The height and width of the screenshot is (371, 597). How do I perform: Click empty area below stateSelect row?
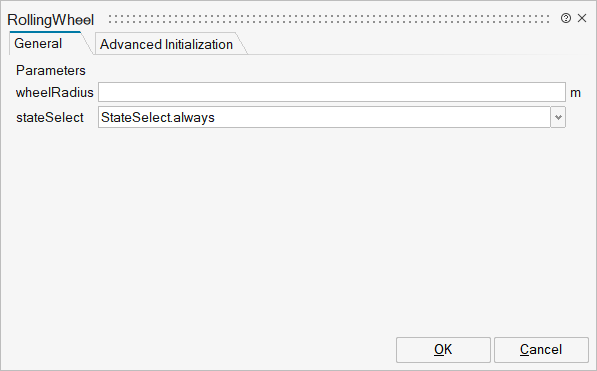[x=298, y=229]
